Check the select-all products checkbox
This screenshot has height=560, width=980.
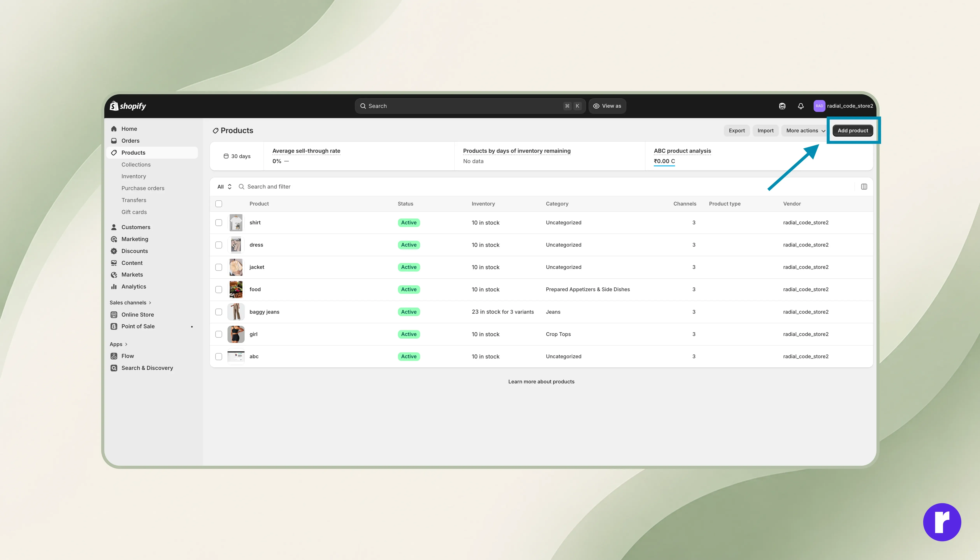coord(219,204)
